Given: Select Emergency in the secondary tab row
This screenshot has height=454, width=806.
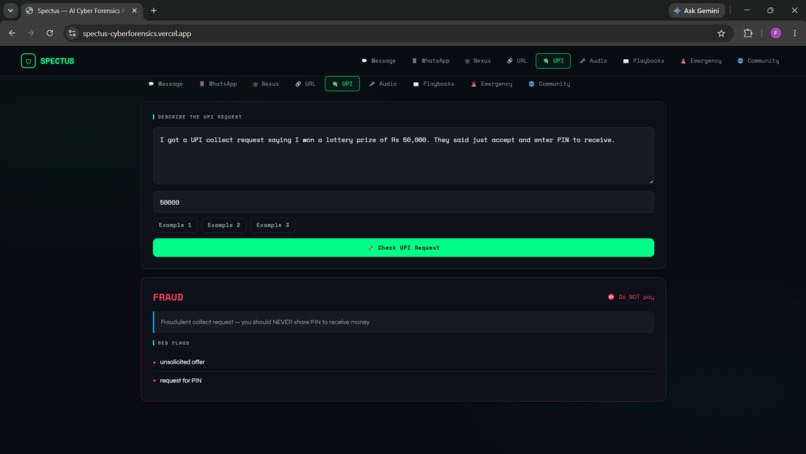Looking at the screenshot, I should pos(491,84).
